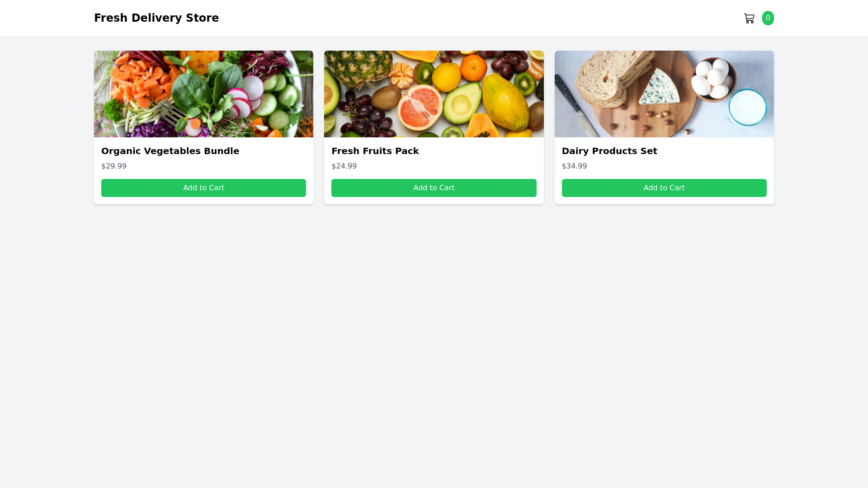Add Organic Vegetables Bundle to cart
The width and height of the screenshot is (868, 488).
tap(203, 188)
